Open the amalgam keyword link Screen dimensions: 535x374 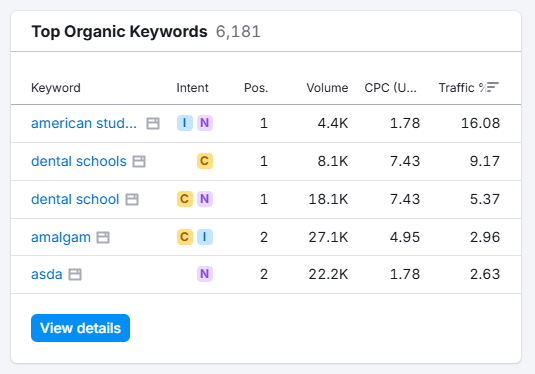point(61,238)
